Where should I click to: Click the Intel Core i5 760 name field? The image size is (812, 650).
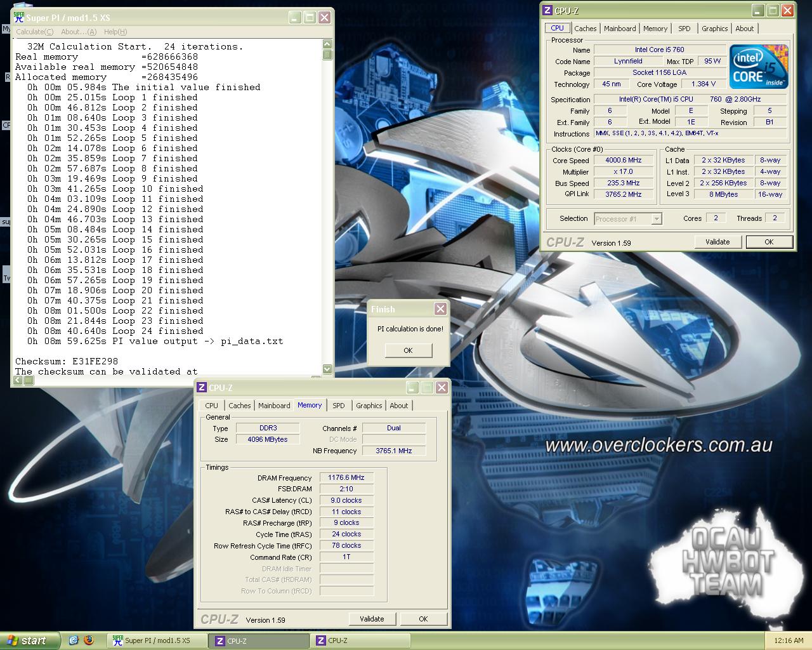[x=659, y=50]
